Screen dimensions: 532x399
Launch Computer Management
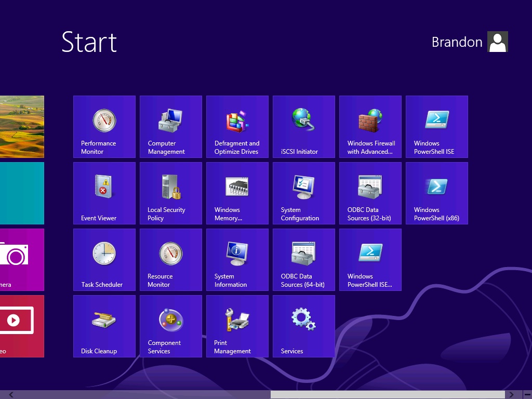pyautogui.click(x=170, y=127)
